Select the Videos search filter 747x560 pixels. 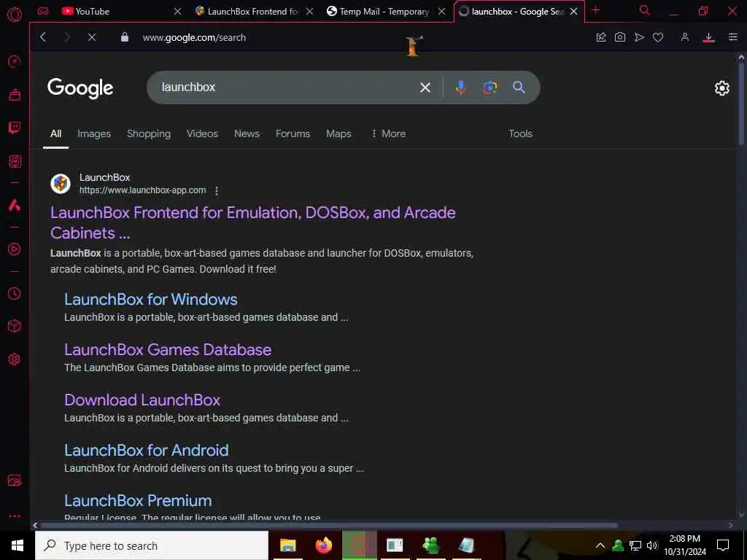[202, 134]
